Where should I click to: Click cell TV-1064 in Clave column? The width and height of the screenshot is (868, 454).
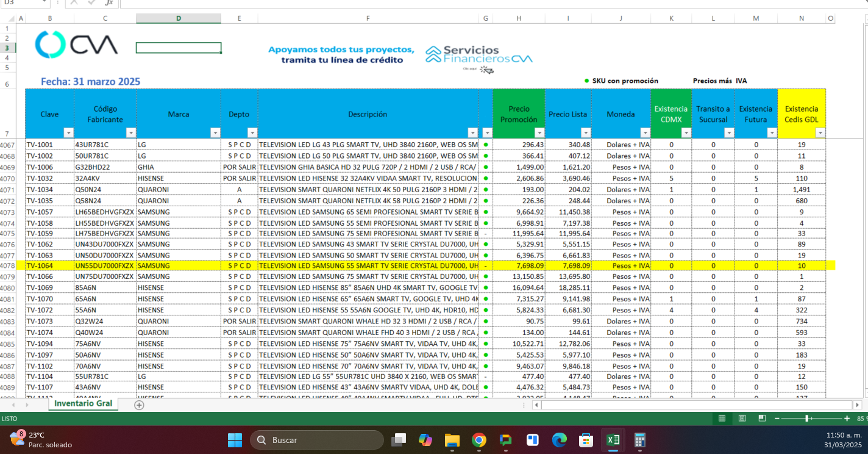click(x=50, y=265)
